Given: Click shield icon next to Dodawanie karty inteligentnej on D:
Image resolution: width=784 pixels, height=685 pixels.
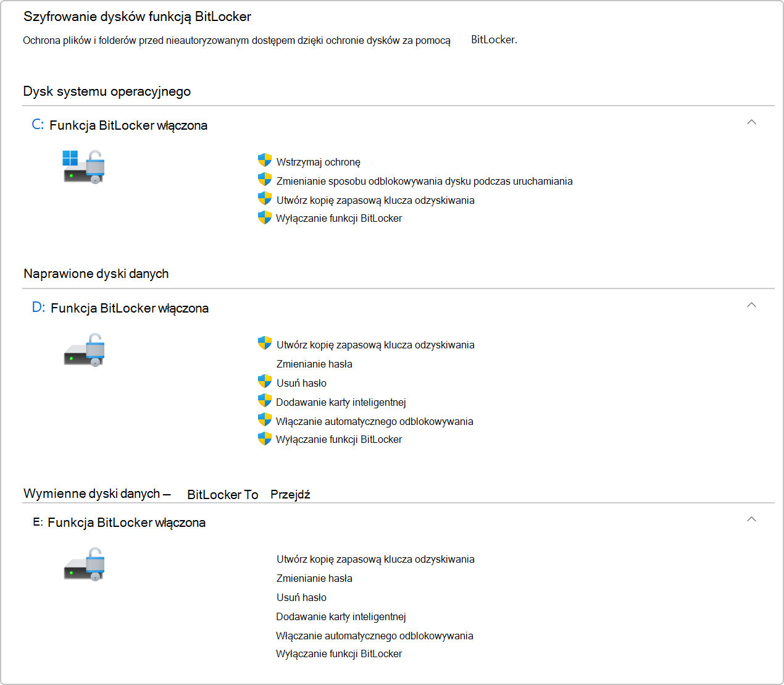Looking at the screenshot, I should coord(265,401).
